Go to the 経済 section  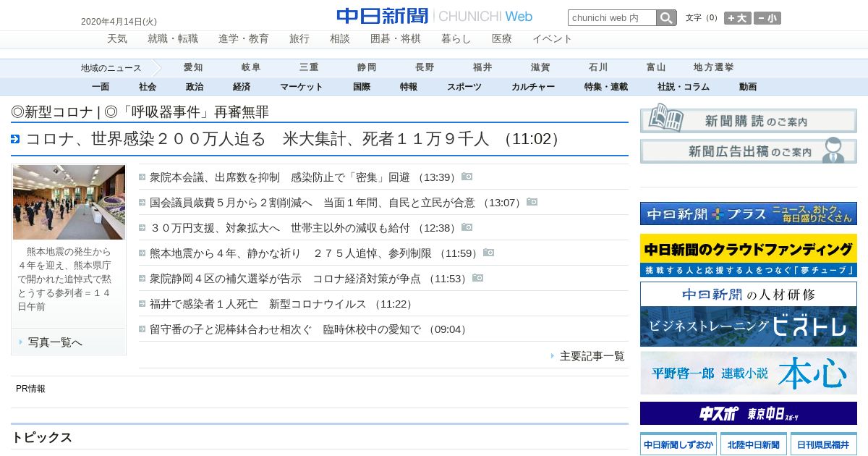coord(242,87)
